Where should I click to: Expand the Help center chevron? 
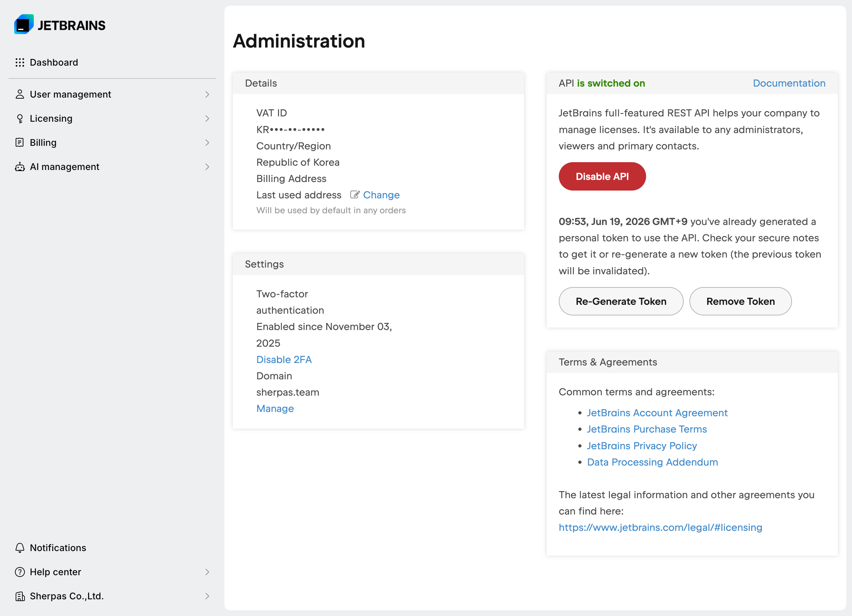(207, 572)
